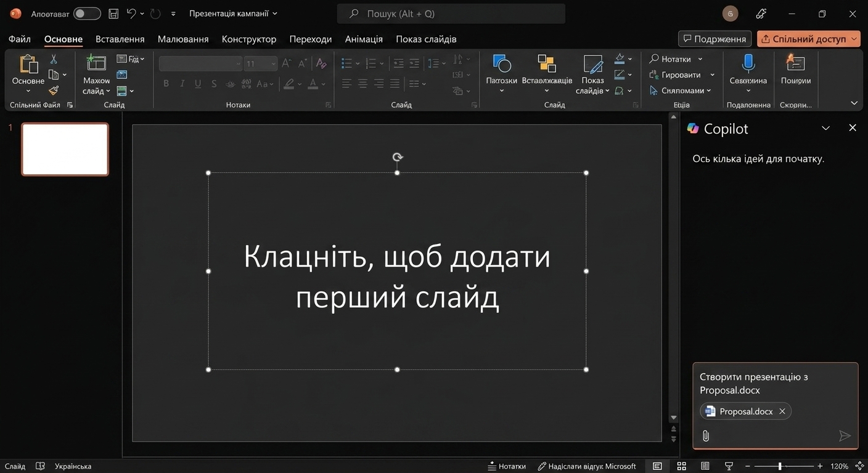Collapse the ribbon with chevron

[x=854, y=103]
